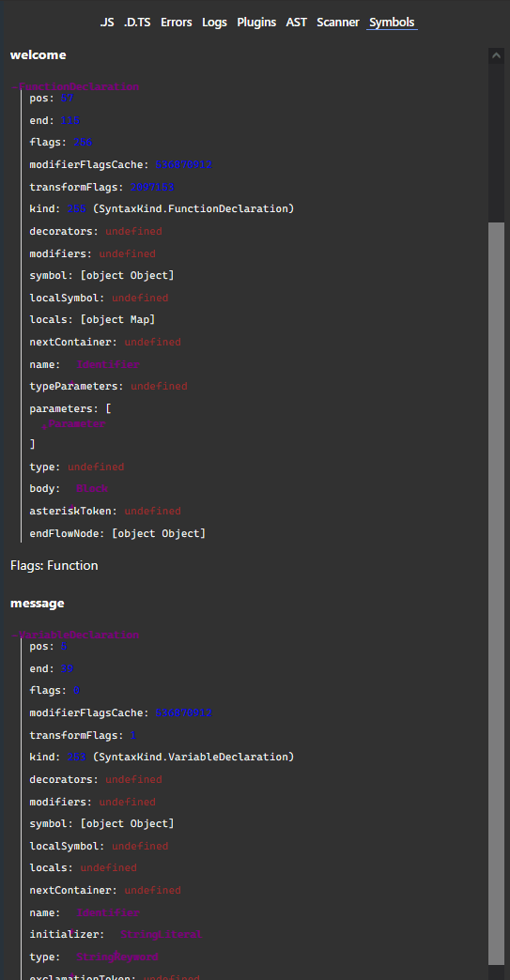
Task: Expand the StringLiteral initializer node
Action: point(161,934)
